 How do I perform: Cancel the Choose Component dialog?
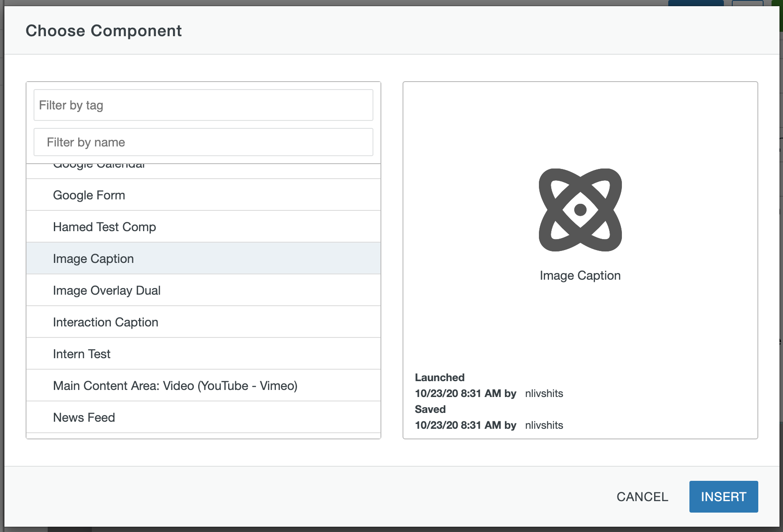[x=642, y=497]
